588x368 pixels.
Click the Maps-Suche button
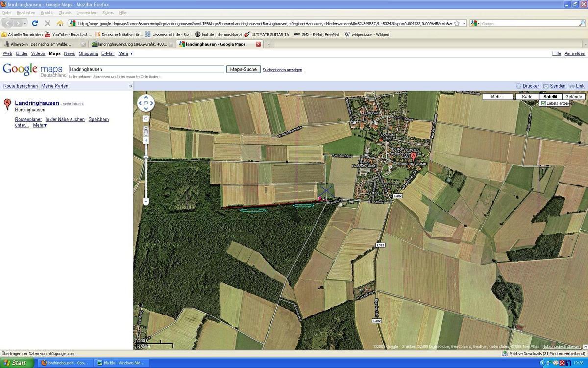pos(243,69)
